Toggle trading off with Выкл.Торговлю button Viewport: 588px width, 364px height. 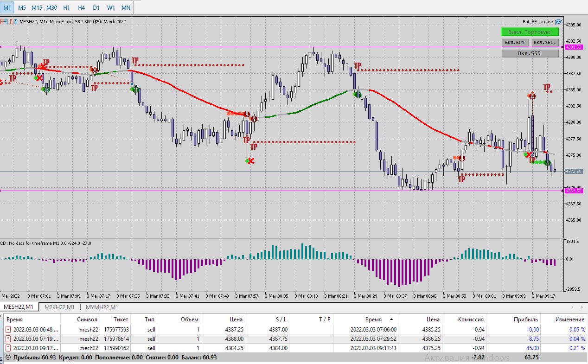coord(529,32)
